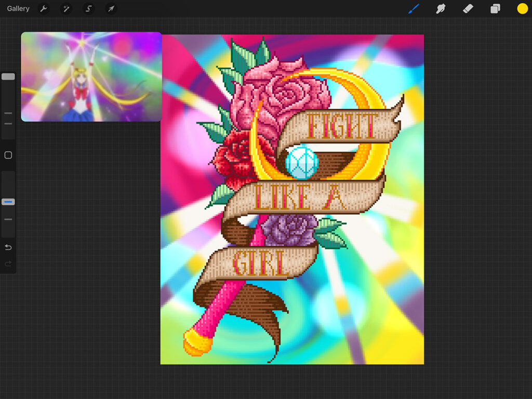
Task: Select the Brush tool
Action: pos(414,8)
